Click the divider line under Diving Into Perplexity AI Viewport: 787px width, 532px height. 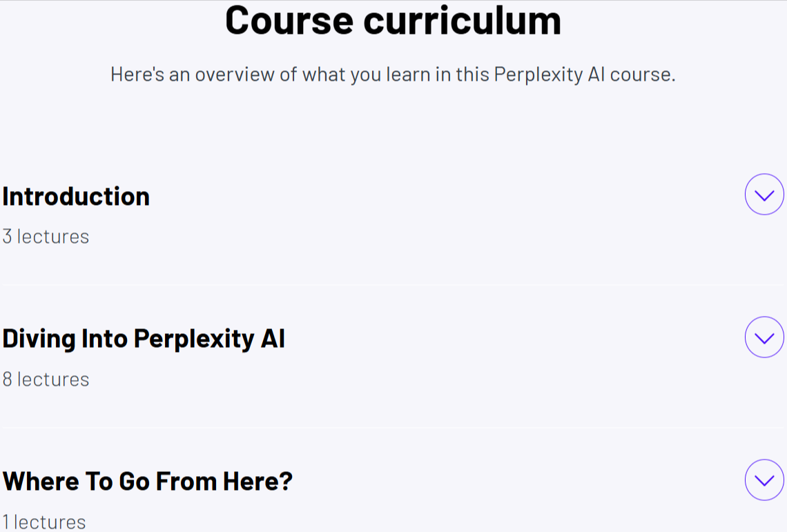(x=393, y=428)
